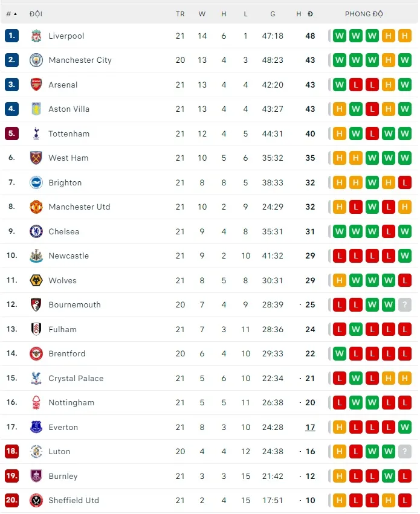
Task: Click Luton's gray upcoming match badge
Action: pyautogui.click(x=405, y=452)
